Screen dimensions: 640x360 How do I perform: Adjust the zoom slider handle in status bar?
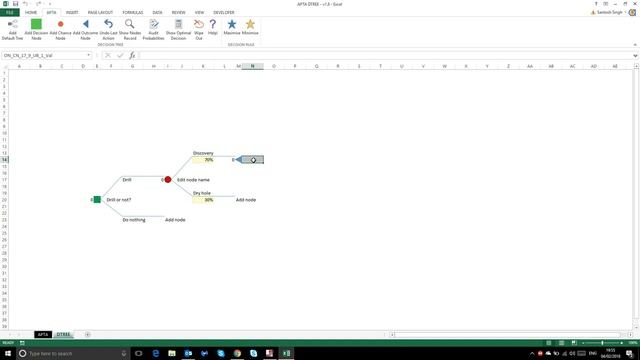(602, 343)
